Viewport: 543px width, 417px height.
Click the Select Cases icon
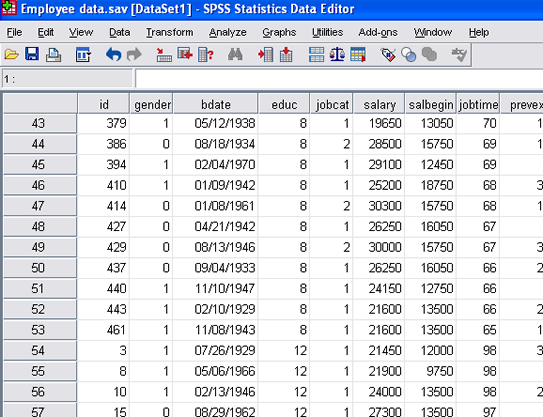pos(358,55)
